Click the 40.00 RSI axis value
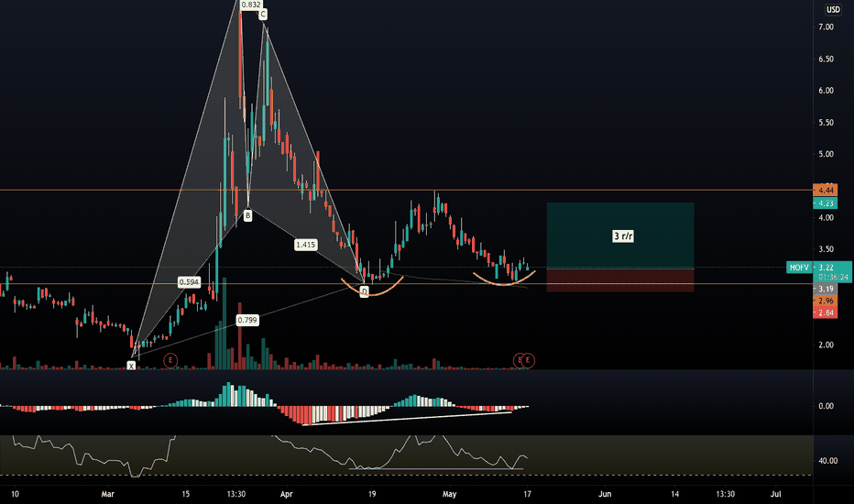Viewport: 854px width, 504px height. (x=827, y=461)
